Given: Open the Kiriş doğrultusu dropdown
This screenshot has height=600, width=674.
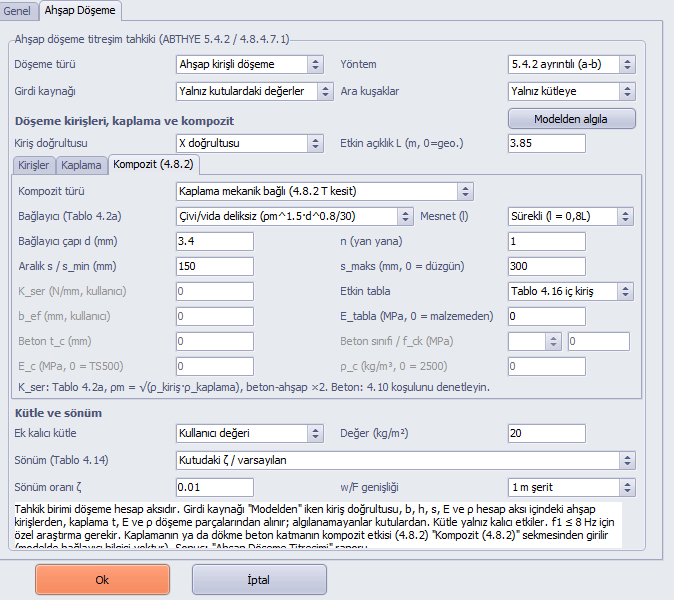Looking at the screenshot, I should point(249,143).
